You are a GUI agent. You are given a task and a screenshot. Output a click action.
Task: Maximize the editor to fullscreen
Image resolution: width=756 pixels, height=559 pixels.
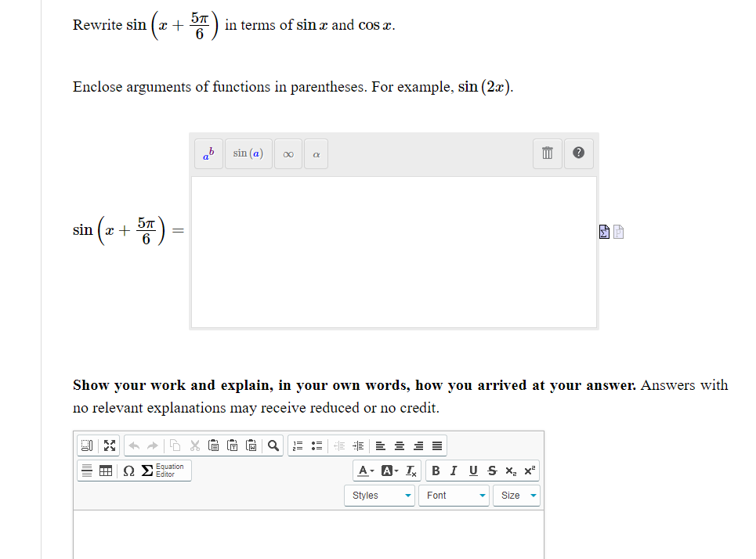tap(109, 445)
